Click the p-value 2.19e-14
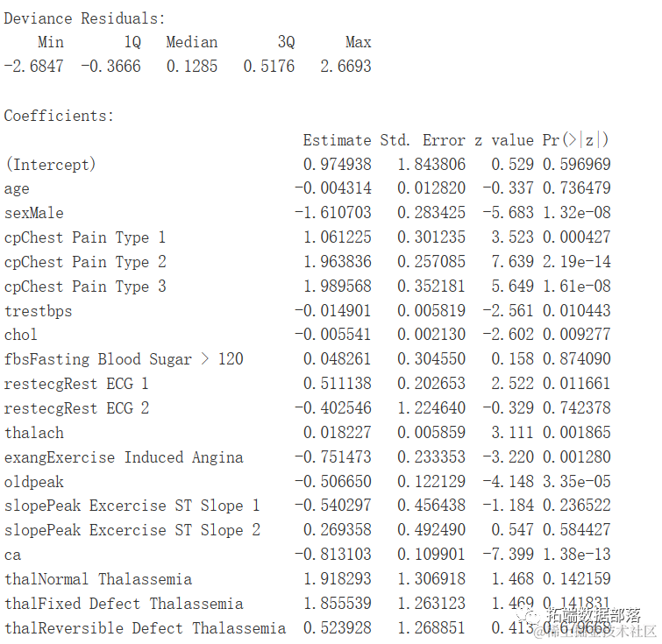This screenshot has height=644, width=662. pyautogui.click(x=576, y=262)
